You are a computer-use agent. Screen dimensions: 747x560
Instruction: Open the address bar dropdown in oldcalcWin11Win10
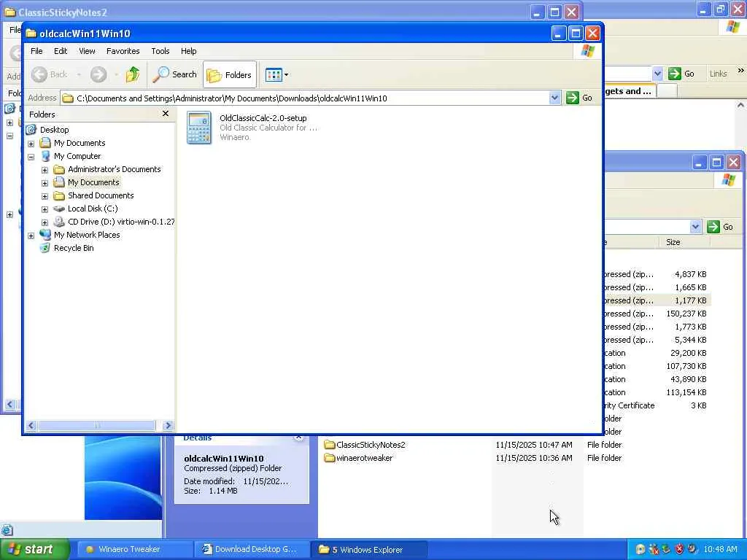(x=554, y=98)
